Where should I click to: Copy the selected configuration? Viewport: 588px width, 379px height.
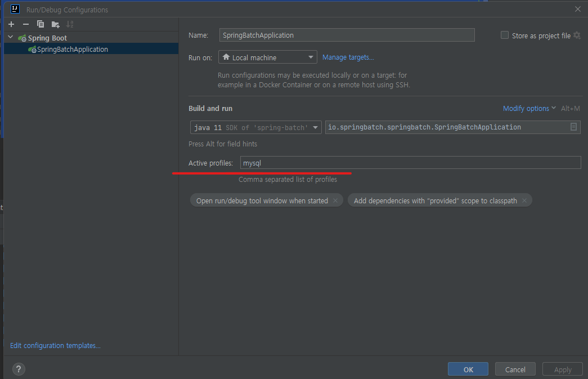(x=41, y=24)
